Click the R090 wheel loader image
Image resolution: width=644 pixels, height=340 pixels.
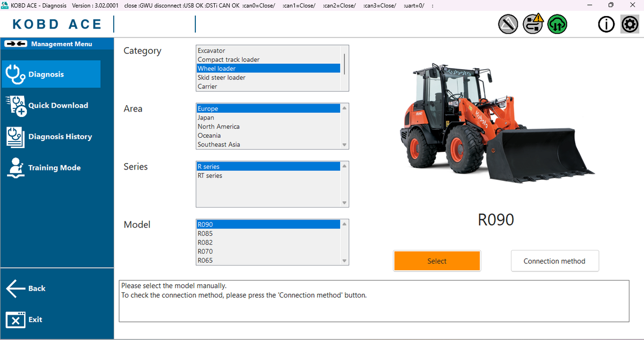pyautogui.click(x=497, y=123)
